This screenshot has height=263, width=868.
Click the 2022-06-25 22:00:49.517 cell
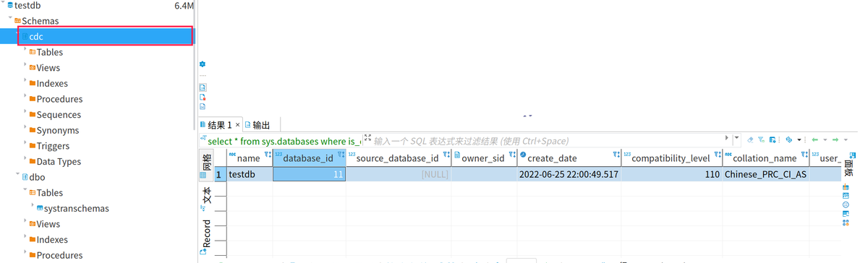(x=569, y=174)
